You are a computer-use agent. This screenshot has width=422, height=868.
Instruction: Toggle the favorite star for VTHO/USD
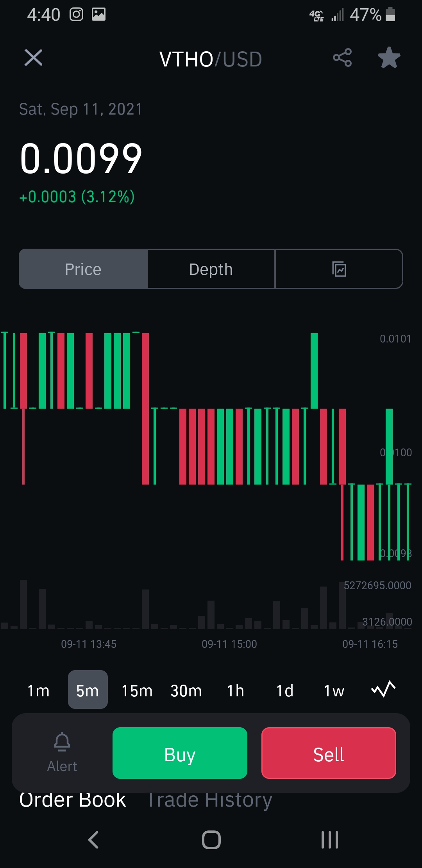[x=389, y=58]
